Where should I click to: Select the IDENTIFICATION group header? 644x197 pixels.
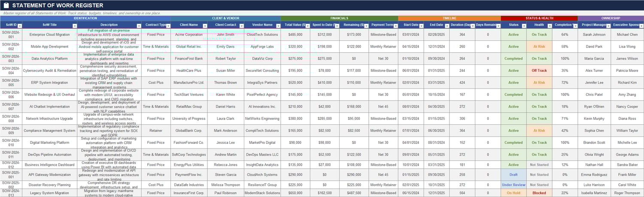[x=85, y=18]
